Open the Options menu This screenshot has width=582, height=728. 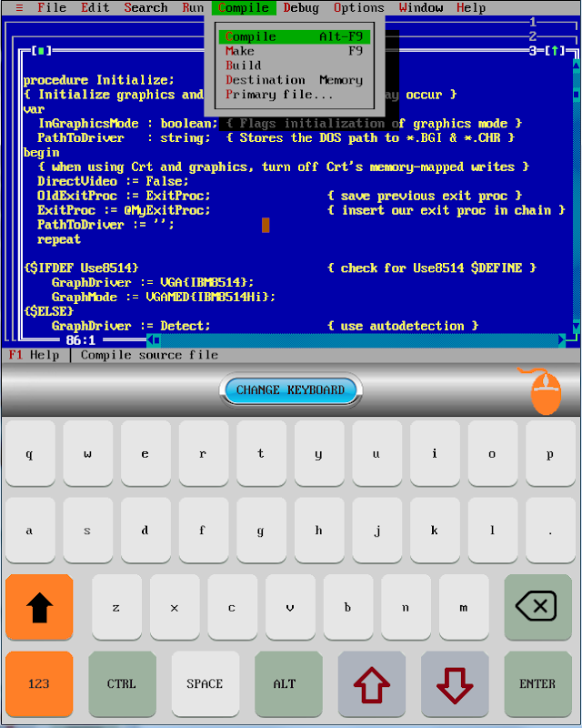tap(359, 7)
